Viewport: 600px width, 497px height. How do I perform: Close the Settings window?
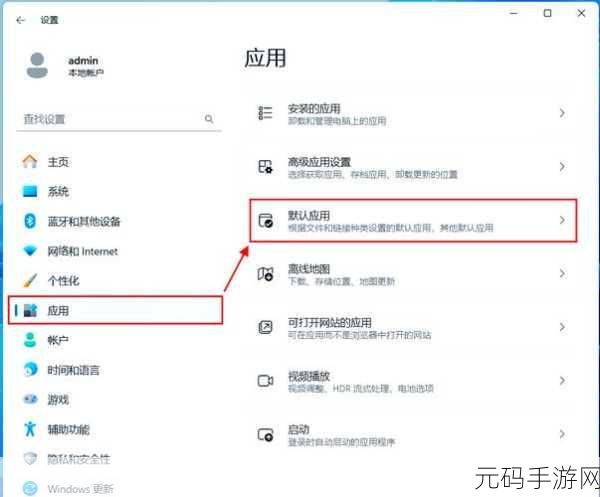[581, 13]
